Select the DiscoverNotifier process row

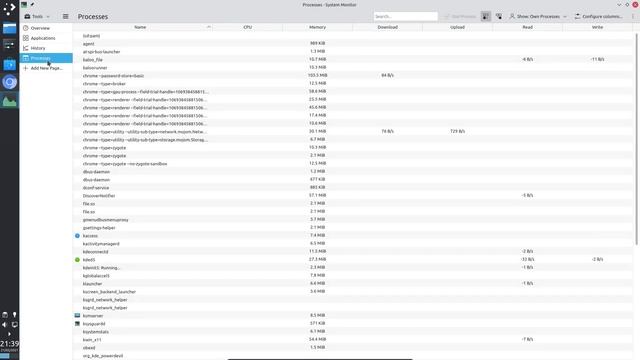point(353,196)
